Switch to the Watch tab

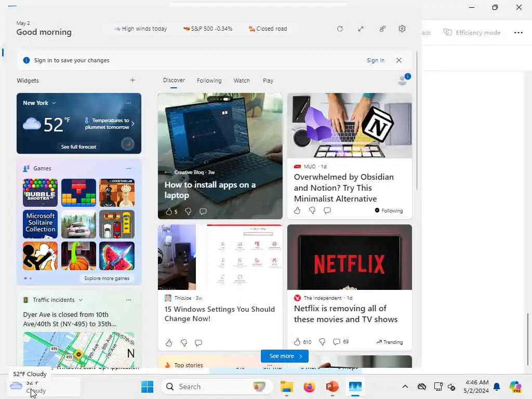(242, 81)
